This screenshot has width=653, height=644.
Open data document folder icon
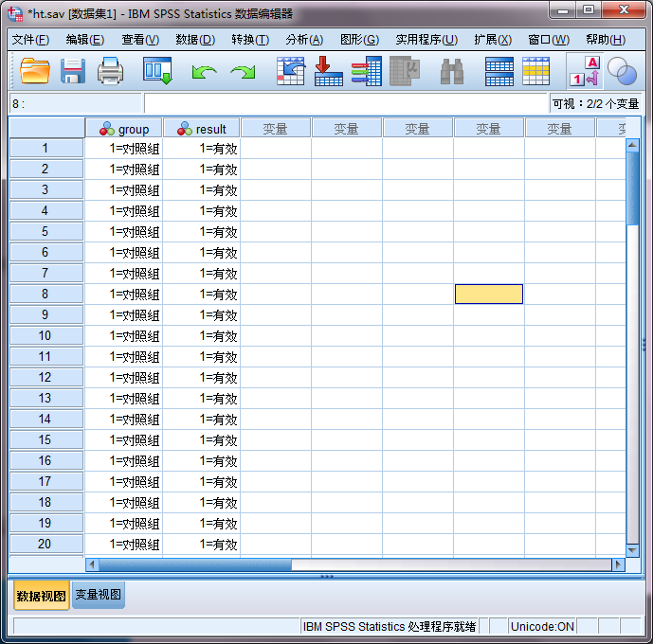click(x=35, y=71)
